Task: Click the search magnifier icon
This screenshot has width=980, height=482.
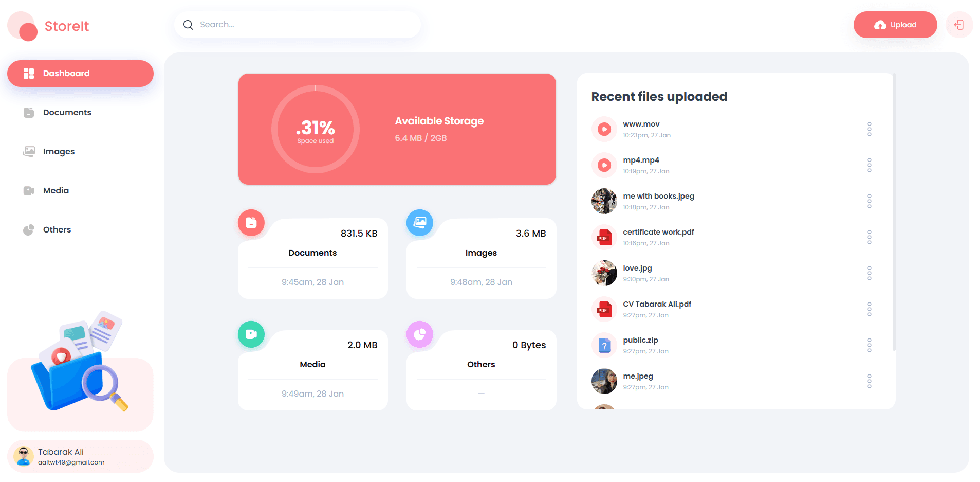Action: tap(188, 25)
